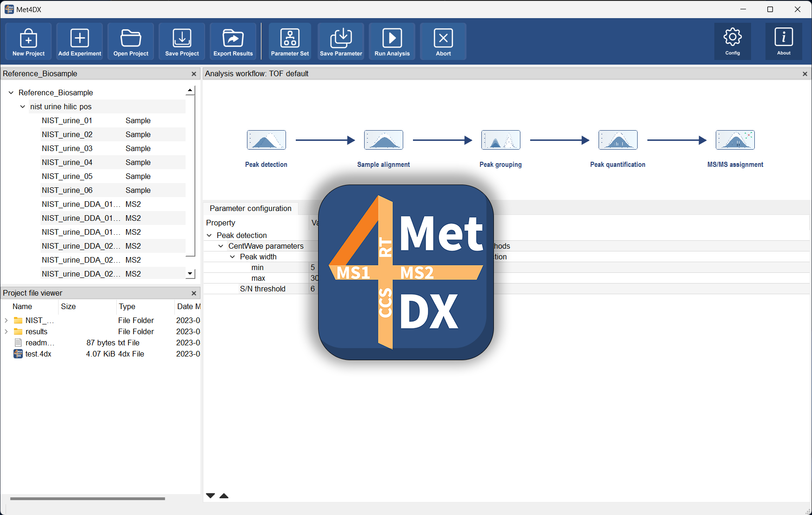Viewport: 812px width, 515px height.
Task: Select the Peak quantification workflow step
Action: pos(618,140)
